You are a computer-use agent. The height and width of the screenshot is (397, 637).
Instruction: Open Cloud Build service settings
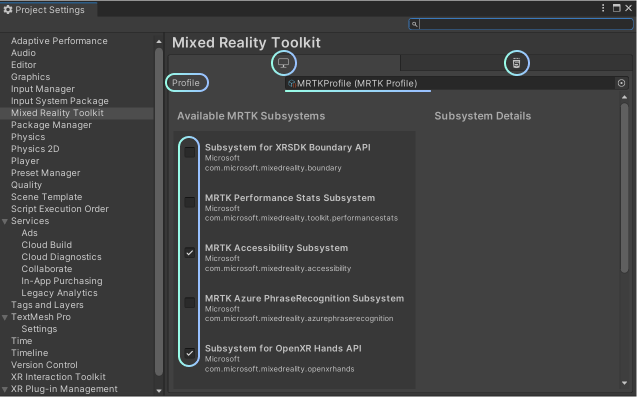[47, 245]
